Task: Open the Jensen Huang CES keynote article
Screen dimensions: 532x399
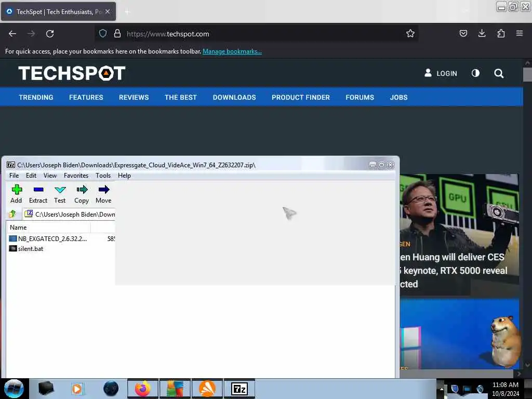Action: (454, 270)
